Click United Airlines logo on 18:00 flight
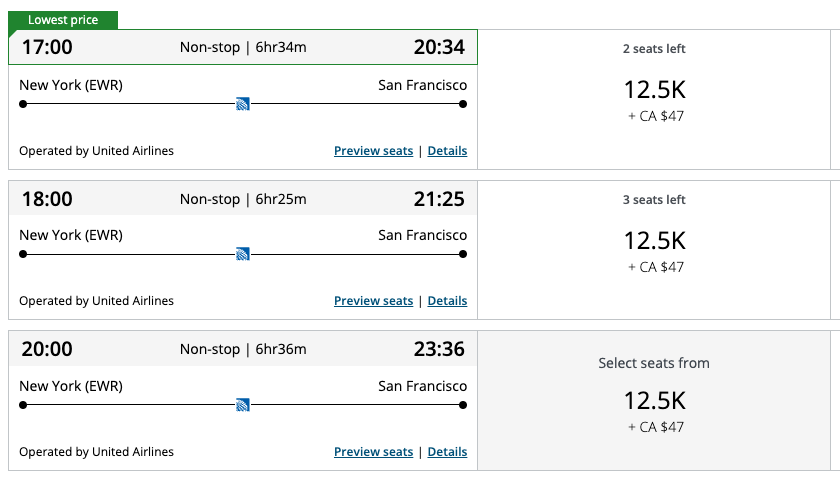 tap(242, 254)
